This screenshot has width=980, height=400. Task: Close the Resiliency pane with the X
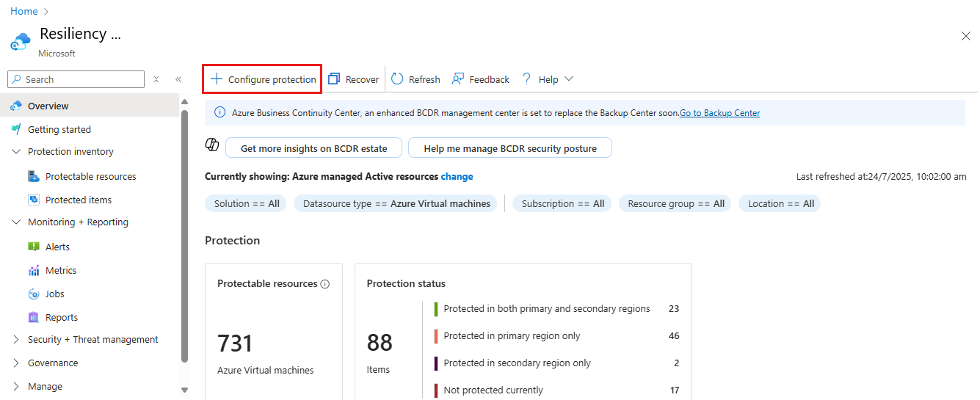coord(966,35)
